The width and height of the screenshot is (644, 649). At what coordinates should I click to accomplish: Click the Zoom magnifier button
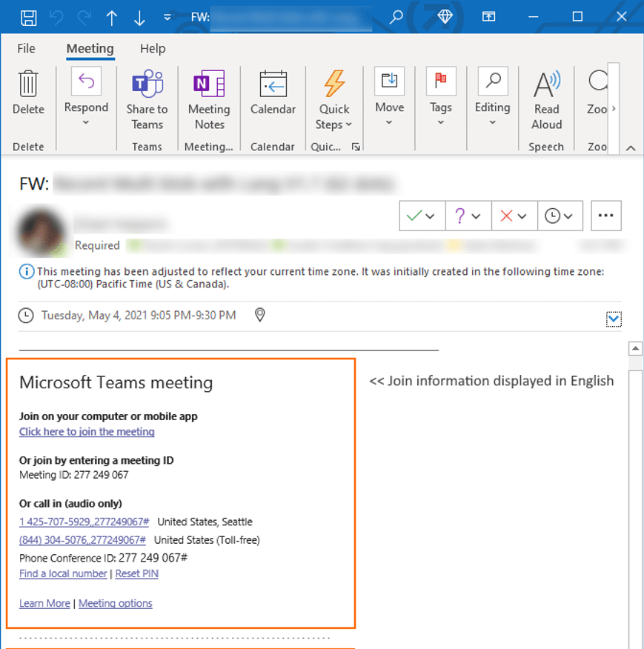(x=597, y=93)
